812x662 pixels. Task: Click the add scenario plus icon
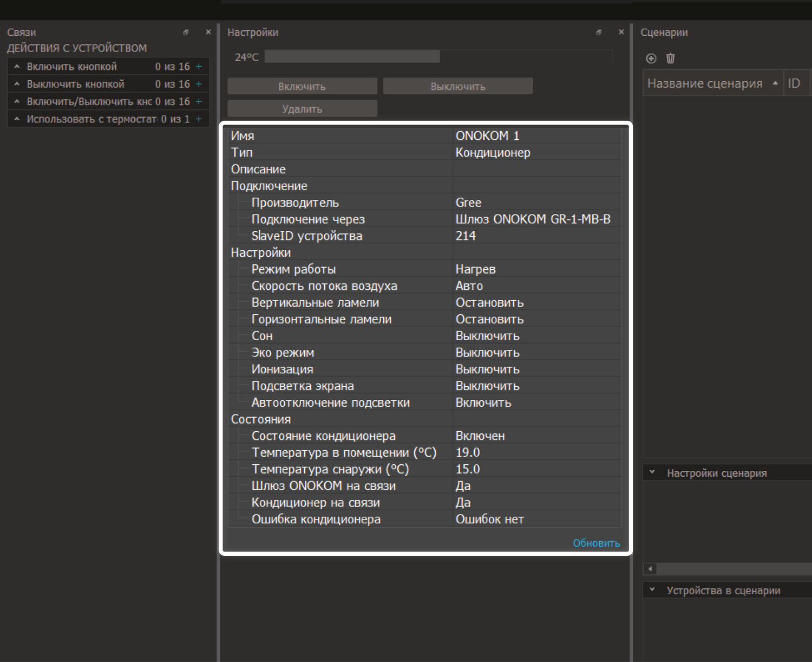tap(651, 59)
